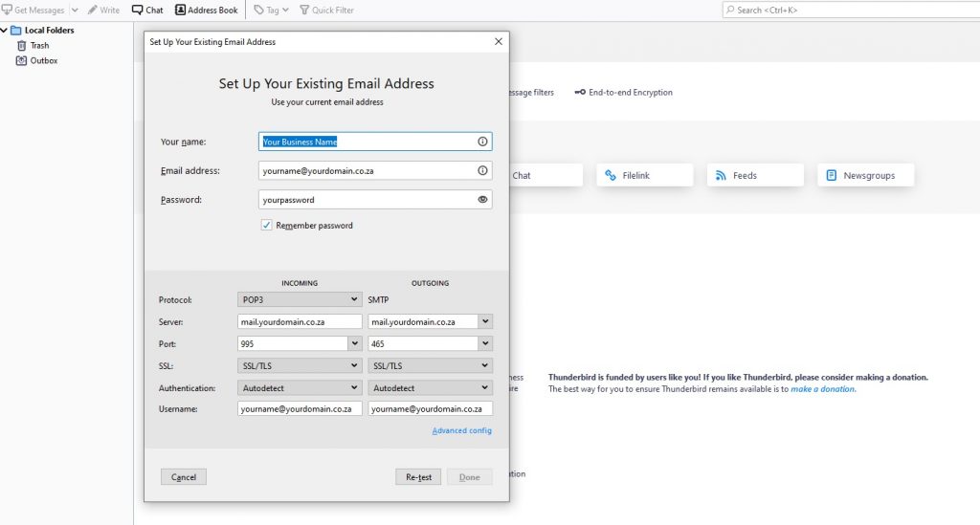980x525 pixels.
Task: Click the Re-test button
Action: [418, 477]
